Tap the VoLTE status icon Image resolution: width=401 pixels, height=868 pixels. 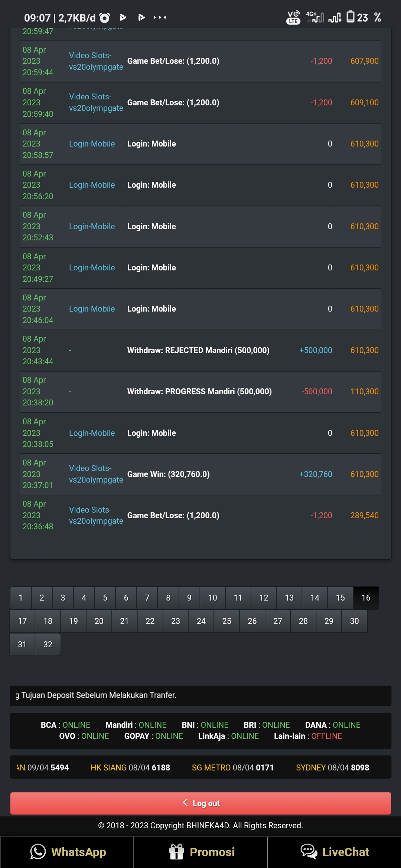coord(293,17)
